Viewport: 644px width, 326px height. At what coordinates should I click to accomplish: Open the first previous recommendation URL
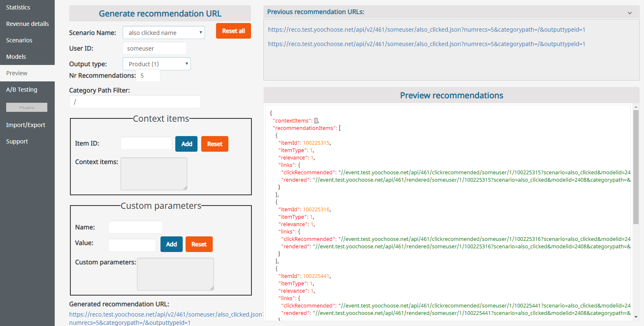pos(426,30)
